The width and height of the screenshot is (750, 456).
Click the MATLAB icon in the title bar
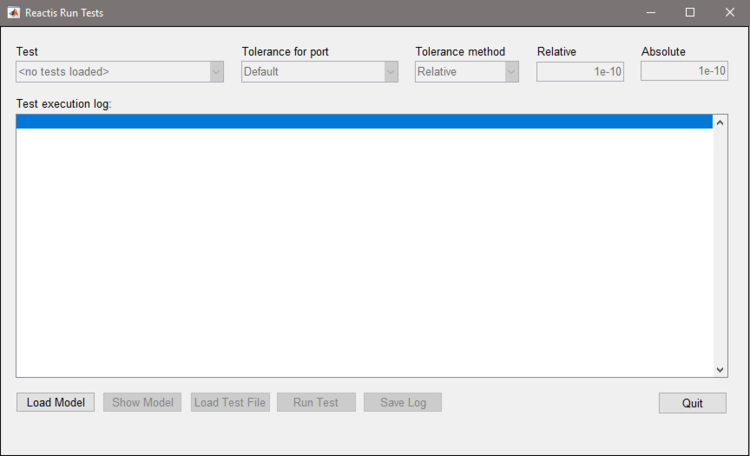(13, 13)
